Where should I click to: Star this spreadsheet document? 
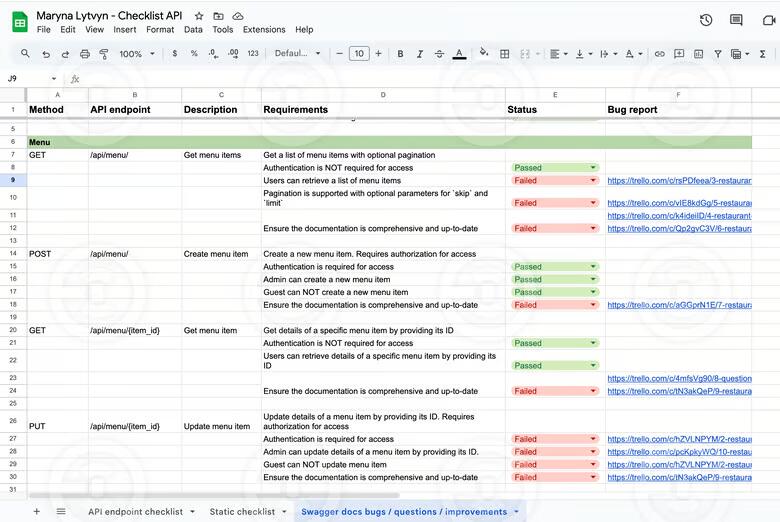pyautogui.click(x=199, y=17)
